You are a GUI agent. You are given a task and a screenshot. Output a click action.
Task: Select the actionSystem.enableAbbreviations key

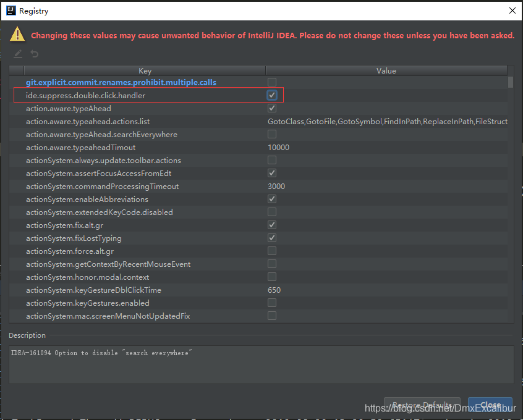pos(87,199)
